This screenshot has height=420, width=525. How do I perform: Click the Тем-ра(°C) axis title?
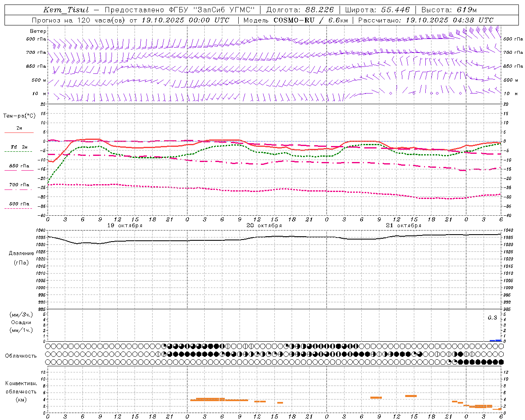(x=19, y=116)
